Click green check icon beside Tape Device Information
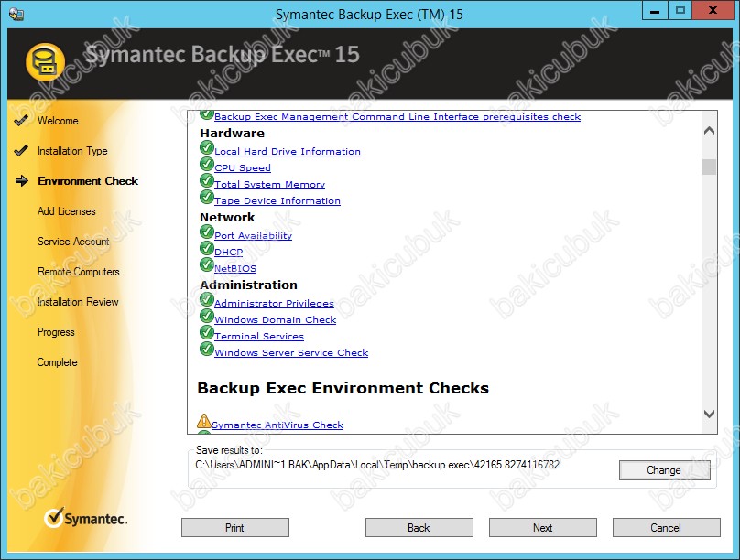 coord(206,198)
